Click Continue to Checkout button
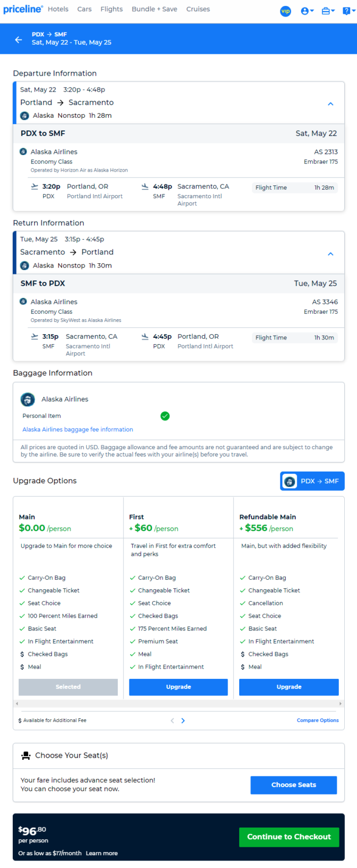The width and height of the screenshot is (357, 868). 289,837
